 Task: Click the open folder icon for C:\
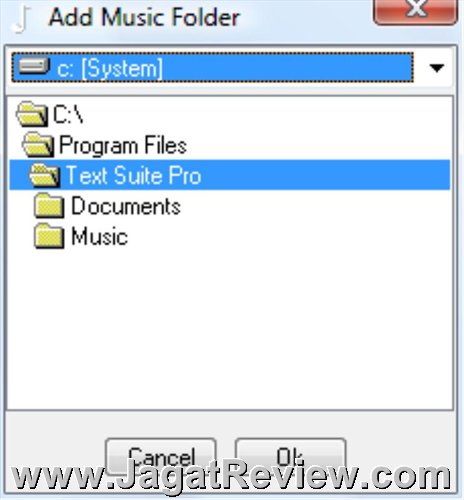[32, 115]
